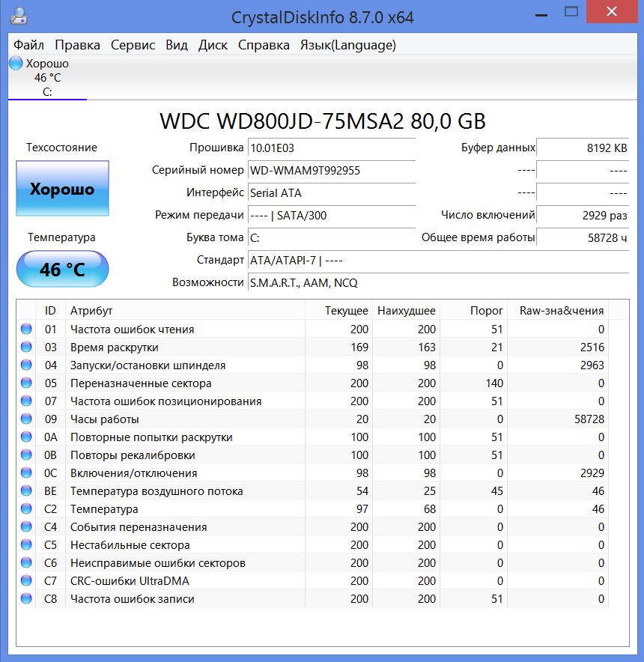The height and width of the screenshot is (662, 644).
Task: Open the Диск menu
Action: [x=213, y=45]
